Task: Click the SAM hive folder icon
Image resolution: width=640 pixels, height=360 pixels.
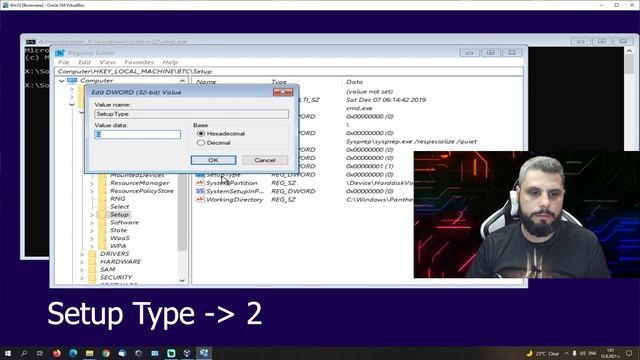Action: 92,269
